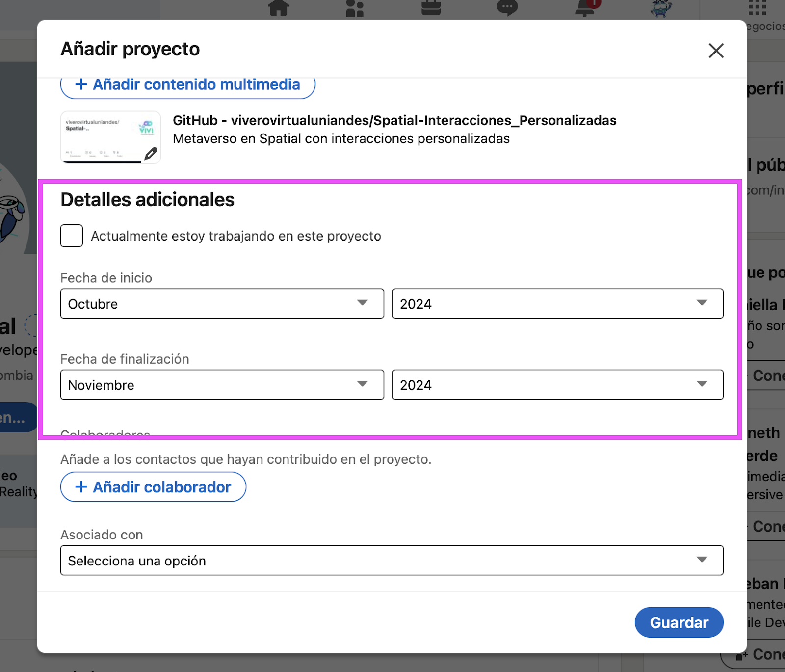Viewport: 785px width, 672px height.
Task: Open the apps grid icon for business
Action: [x=757, y=8]
